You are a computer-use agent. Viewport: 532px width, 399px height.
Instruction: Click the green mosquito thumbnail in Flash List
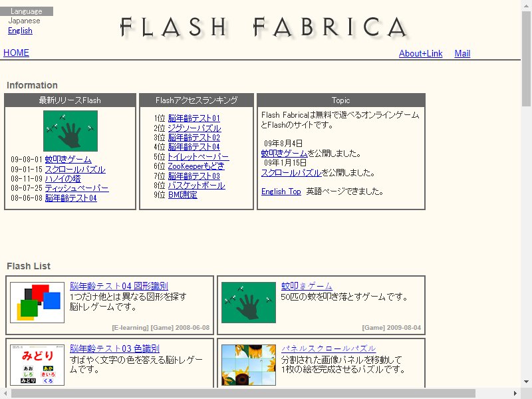[249, 303]
